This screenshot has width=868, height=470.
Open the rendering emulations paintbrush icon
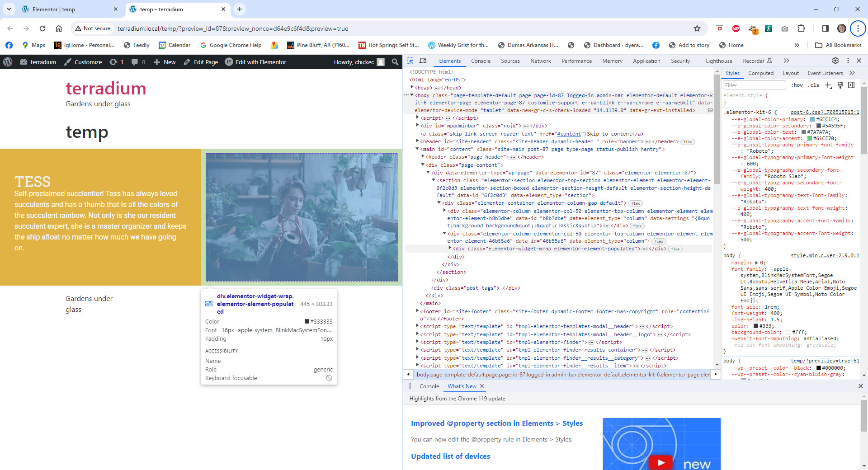[x=840, y=85]
